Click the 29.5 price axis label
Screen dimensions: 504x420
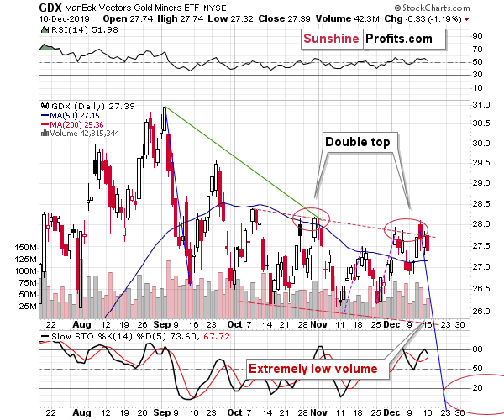pyautogui.click(x=481, y=163)
